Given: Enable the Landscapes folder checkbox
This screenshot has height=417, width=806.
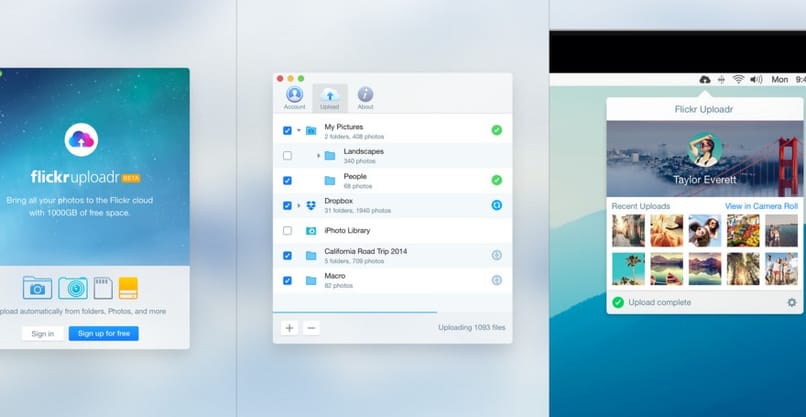Looking at the screenshot, I should pos(288,155).
